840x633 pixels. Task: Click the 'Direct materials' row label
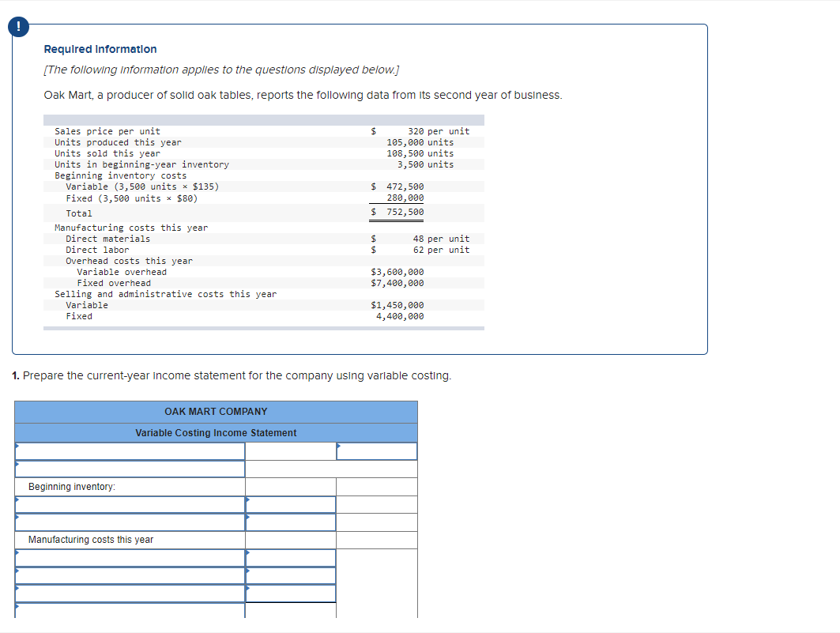click(x=107, y=239)
